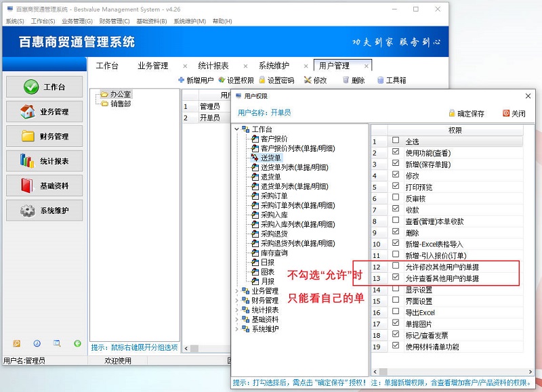Click the 关闭 button in the permissions dialog

pyautogui.click(x=507, y=113)
